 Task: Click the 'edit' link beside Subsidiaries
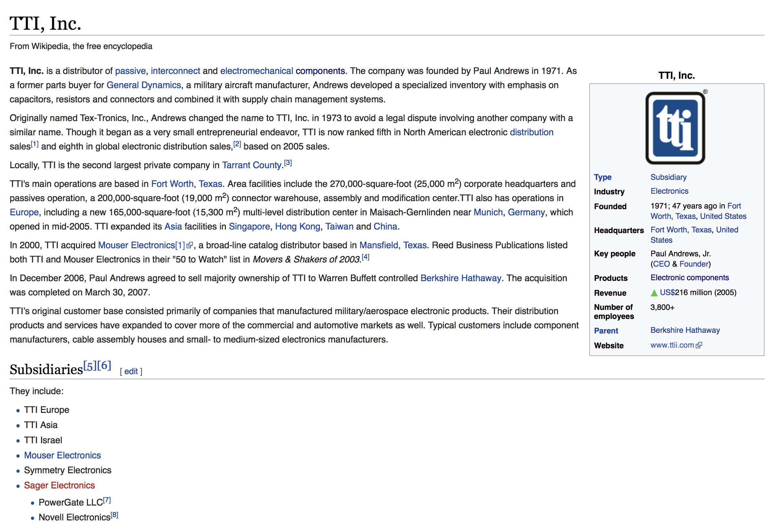(x=131, y=372)
